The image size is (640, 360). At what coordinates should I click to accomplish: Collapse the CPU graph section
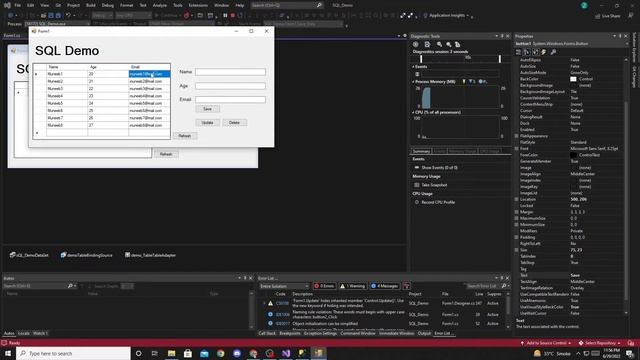point(413,112)
